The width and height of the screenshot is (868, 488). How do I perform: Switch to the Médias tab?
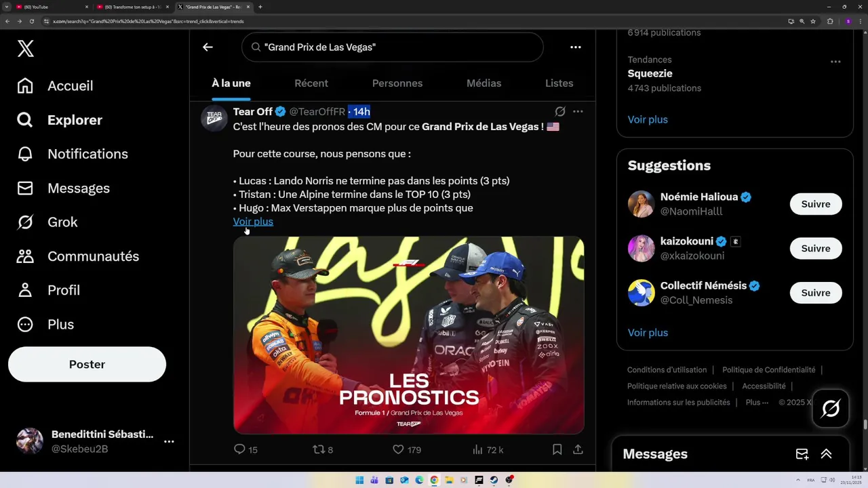click(x=484, y=83)
